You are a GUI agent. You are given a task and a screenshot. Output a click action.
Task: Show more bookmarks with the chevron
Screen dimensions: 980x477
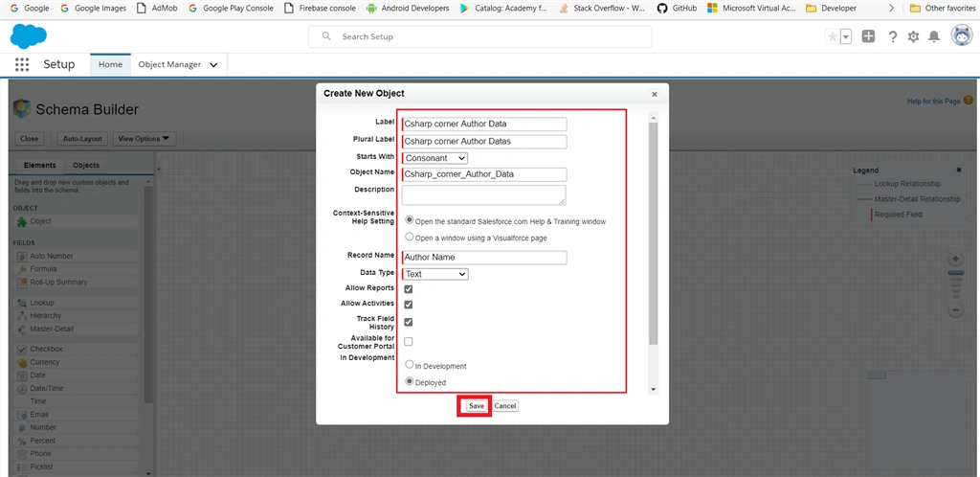[891, 8]
